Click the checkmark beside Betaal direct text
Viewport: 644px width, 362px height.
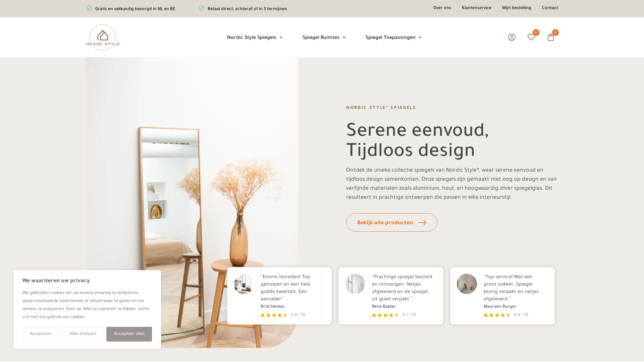(x=202, y=8)
